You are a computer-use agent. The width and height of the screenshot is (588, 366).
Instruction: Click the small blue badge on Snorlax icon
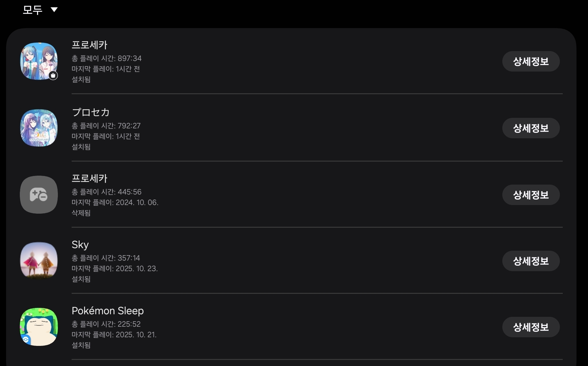pos(26,339)
